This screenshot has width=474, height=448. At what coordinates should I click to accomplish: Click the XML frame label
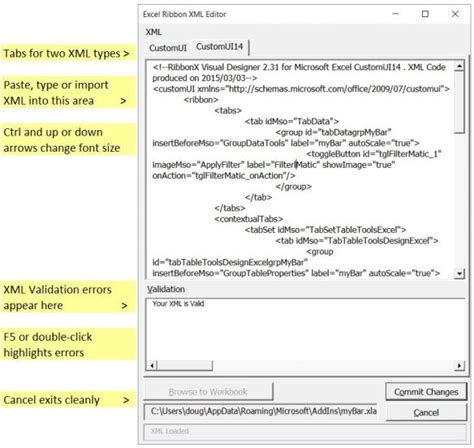tap(153, 32)
